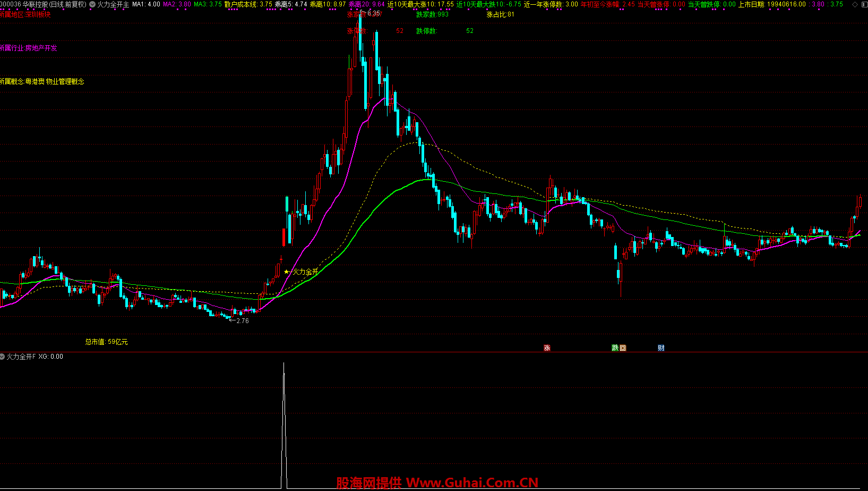Screen dimensions: 868x491
Task: Click the 火力全开主 indicator name
Action: 113,4
